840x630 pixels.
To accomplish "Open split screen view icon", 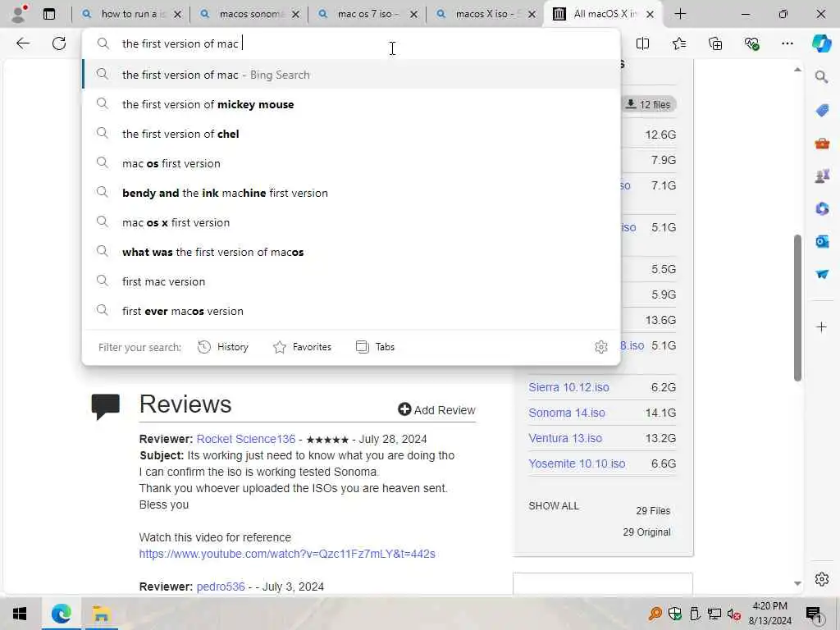I will [x=642, y=43].
